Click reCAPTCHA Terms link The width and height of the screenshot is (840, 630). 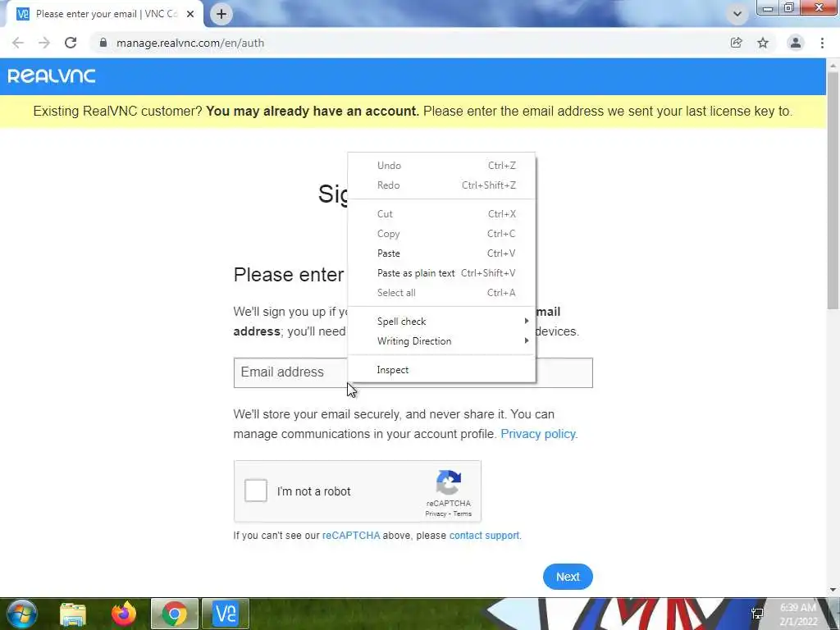(463, 514)
